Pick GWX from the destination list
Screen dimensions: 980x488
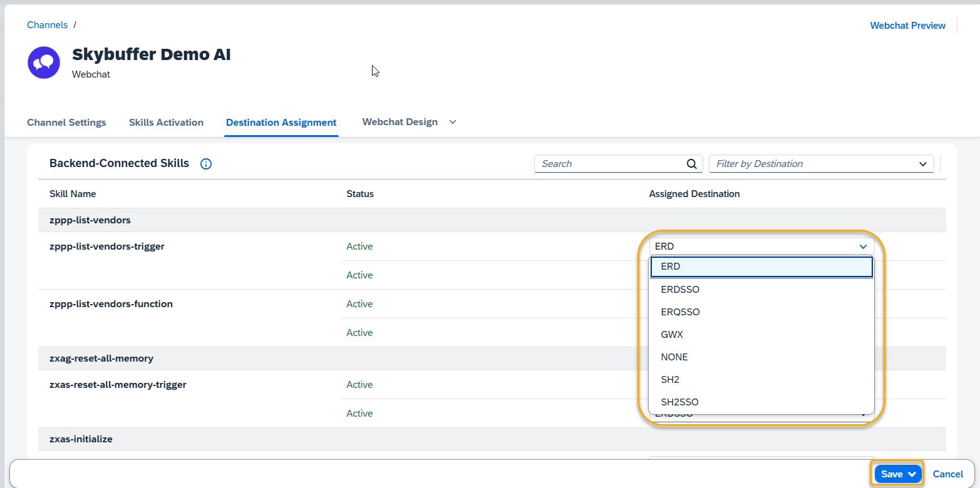[x=761, y=335]
